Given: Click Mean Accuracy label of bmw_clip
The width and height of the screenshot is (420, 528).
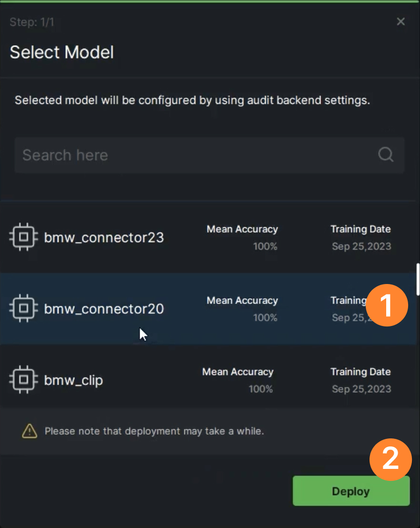Looking at the screenshot, I should click(238, 372).
